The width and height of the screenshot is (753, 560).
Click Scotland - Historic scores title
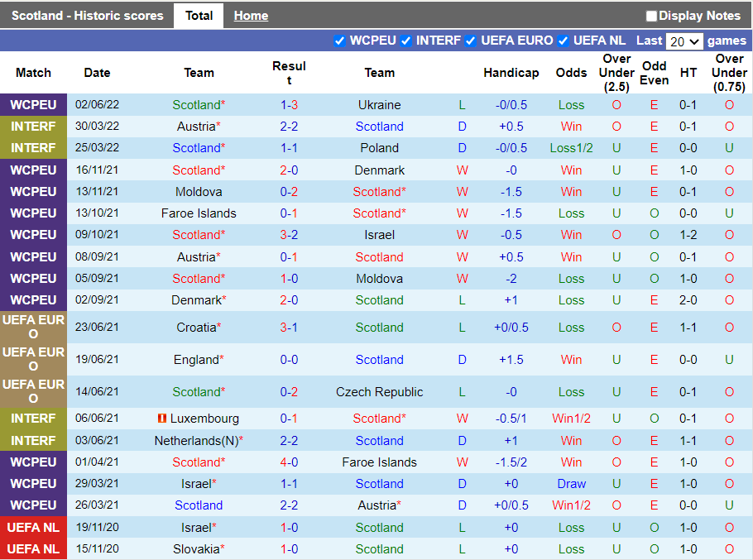click(88, 16)
